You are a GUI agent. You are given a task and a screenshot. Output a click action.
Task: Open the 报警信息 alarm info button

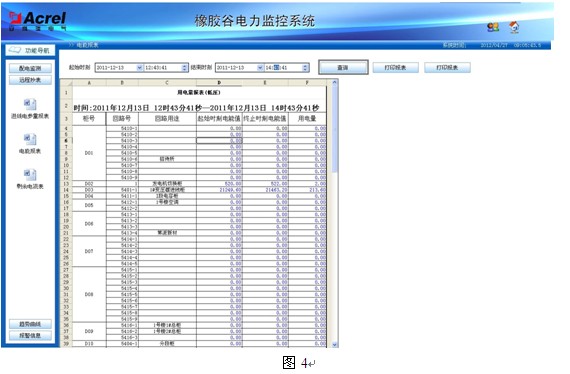(x=30, y=335)
